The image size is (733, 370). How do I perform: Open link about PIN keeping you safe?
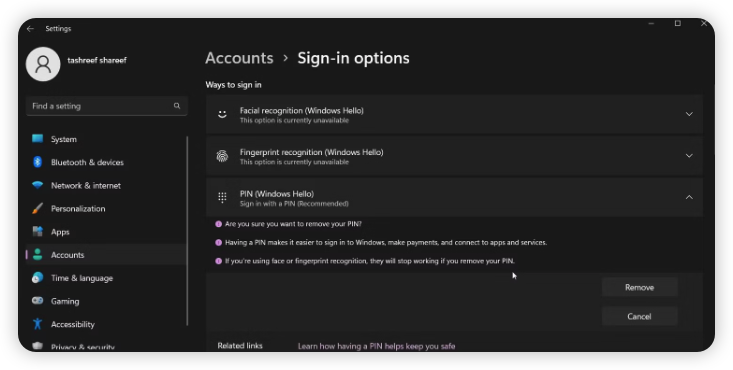pyautogui.click(x=376, y=346)
